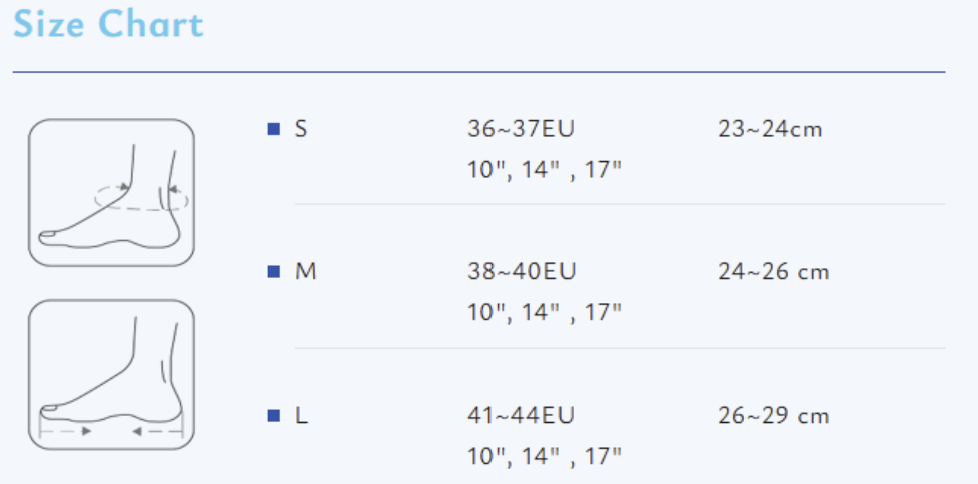Click the dashed arrows below the foot
Screen dimensions: 978x484
point(111,430)
